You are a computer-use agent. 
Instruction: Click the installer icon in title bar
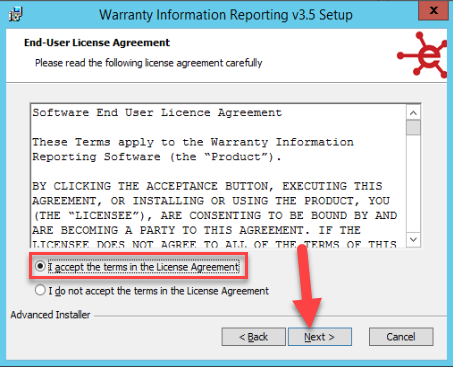(x=15, y=14)
